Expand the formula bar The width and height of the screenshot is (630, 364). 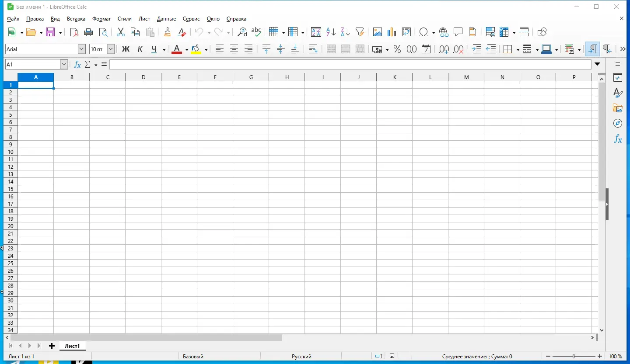click(598, 64)
